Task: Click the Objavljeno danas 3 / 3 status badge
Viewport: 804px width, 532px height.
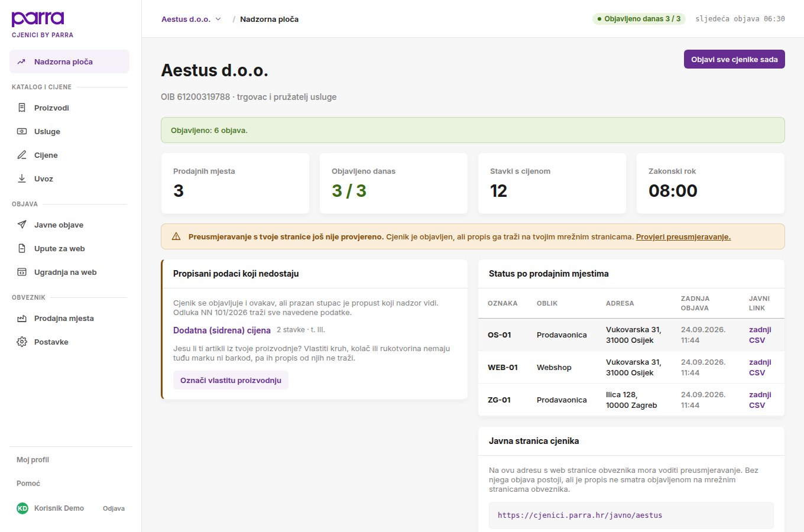Action: pos(638,19)
